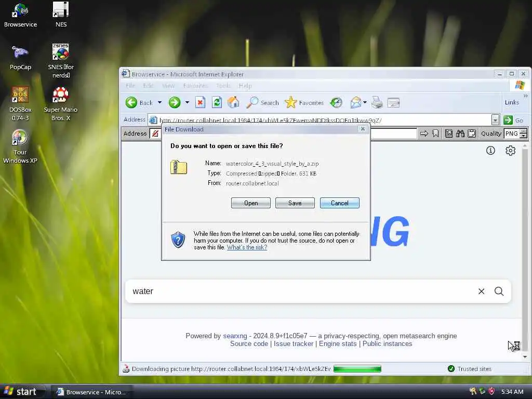
Task: Open the Issue tracker footer link
Action: point(294,344)
